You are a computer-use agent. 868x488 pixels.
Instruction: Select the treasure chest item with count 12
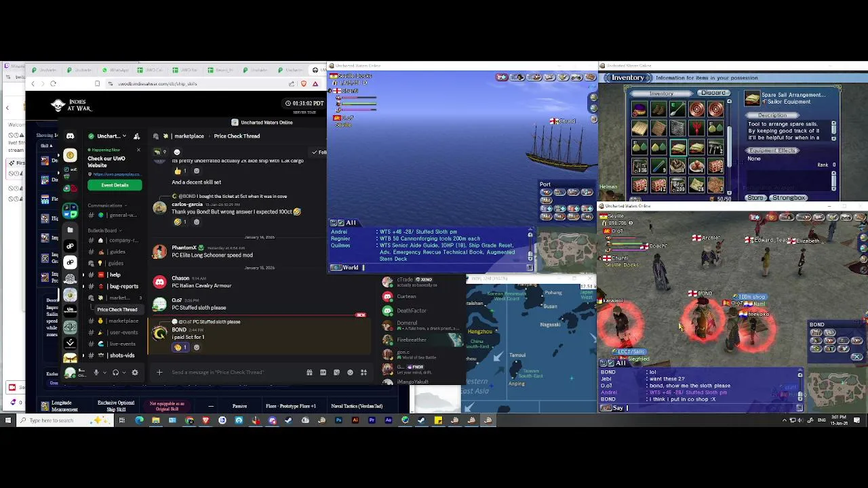pos(658,185)
